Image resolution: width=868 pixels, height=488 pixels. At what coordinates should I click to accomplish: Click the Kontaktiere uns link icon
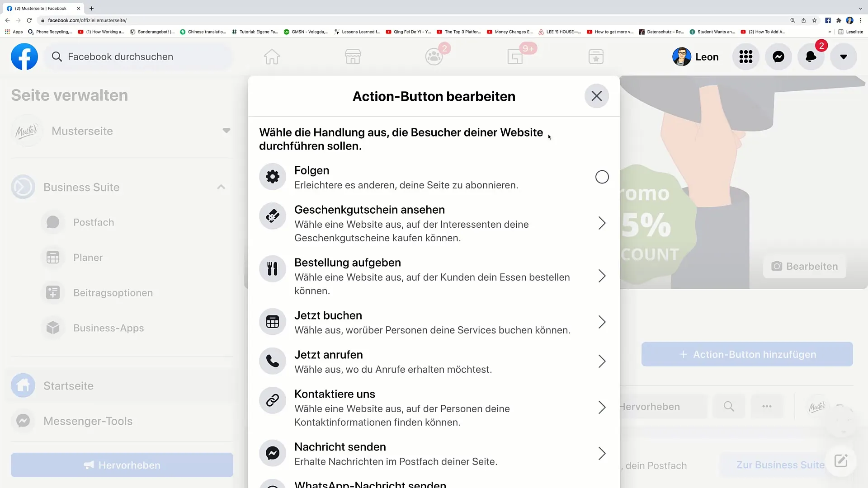[272, 400]
